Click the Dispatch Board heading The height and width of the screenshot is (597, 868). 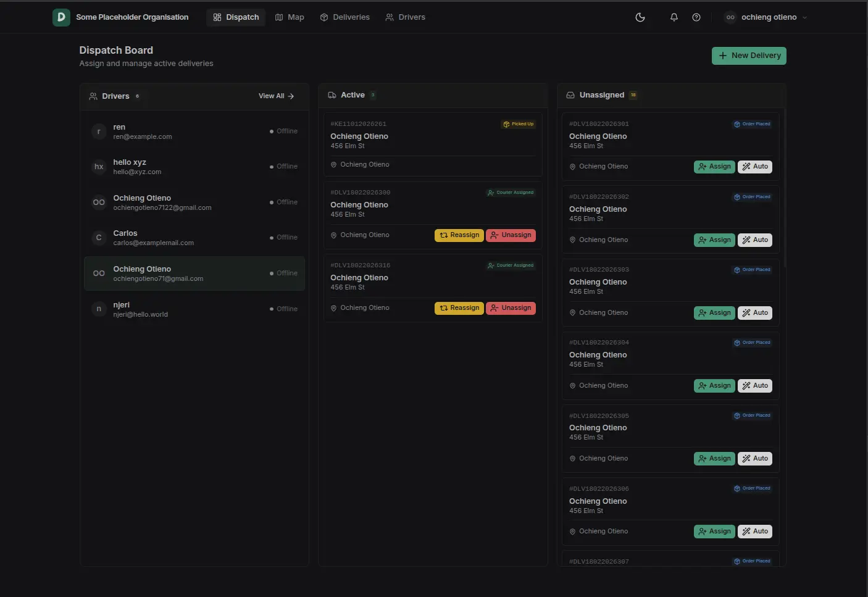click(x=116, y=50)
